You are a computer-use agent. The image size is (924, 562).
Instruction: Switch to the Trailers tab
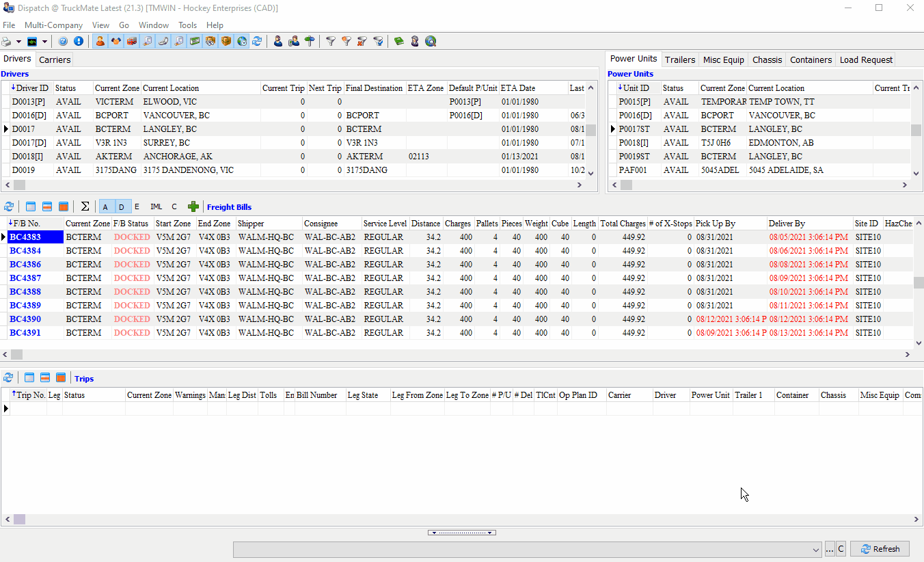point(680,59)
